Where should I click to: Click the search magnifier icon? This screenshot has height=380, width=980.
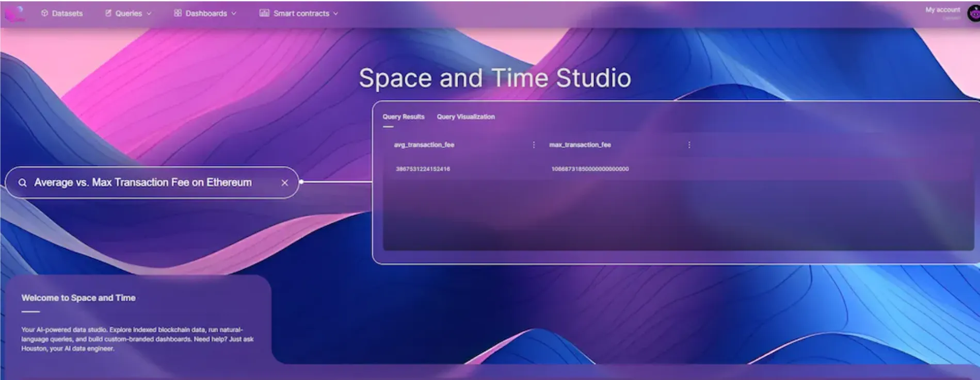coord(23,183)
